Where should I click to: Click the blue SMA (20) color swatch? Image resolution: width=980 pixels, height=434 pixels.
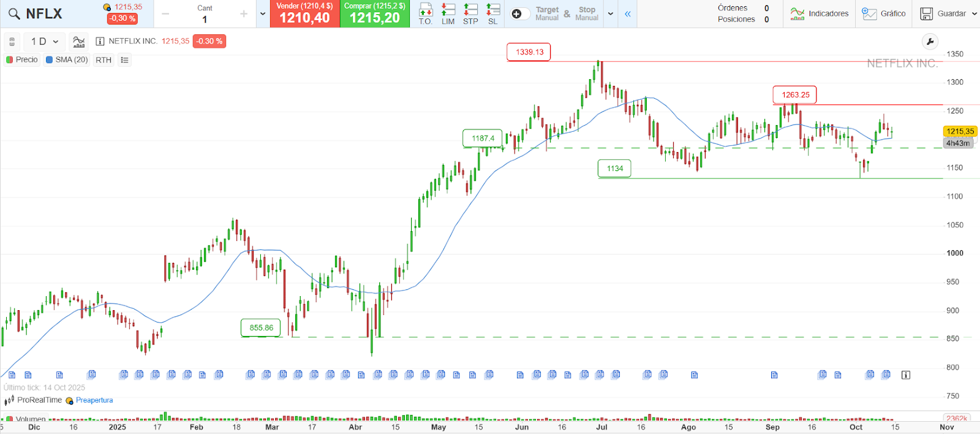pyautogui.click(x=50, y=60)
